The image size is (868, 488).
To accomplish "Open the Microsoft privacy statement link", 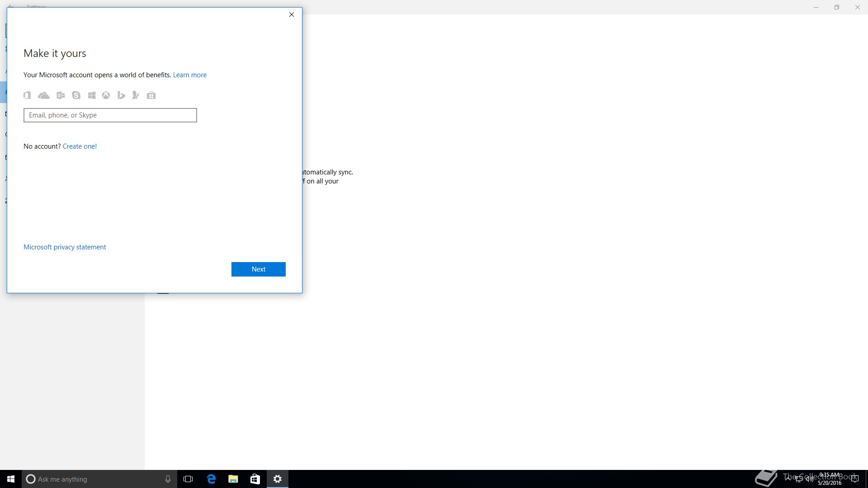I will click(x=65, y=247).
